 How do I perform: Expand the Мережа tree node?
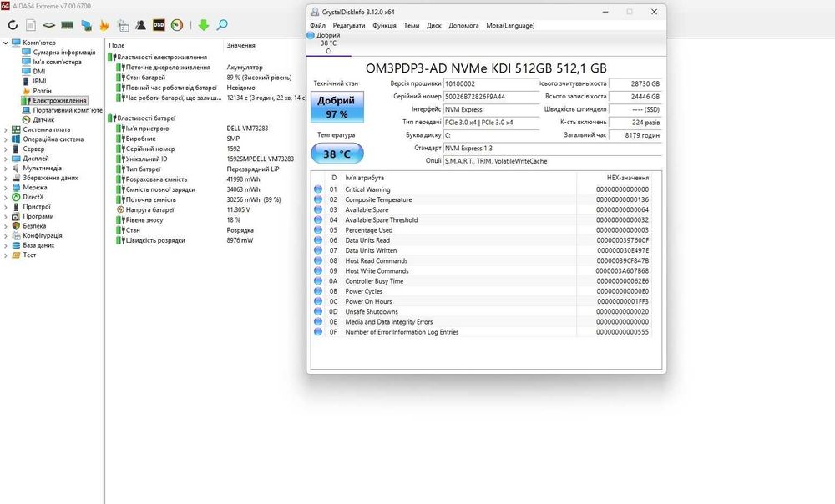[5, 188]
